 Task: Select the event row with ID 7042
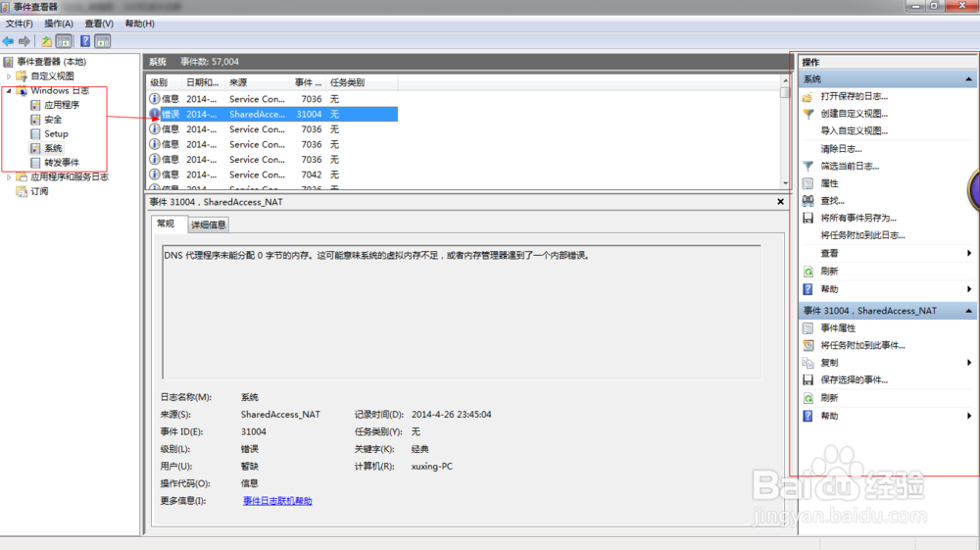272,175
